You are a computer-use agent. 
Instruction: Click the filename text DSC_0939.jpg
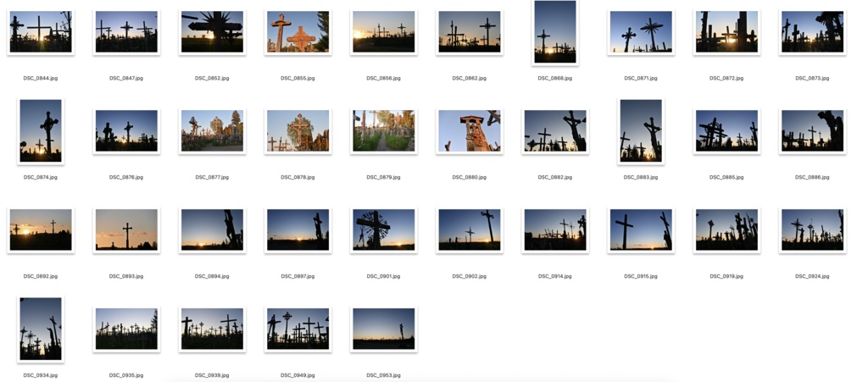point(212,375)
